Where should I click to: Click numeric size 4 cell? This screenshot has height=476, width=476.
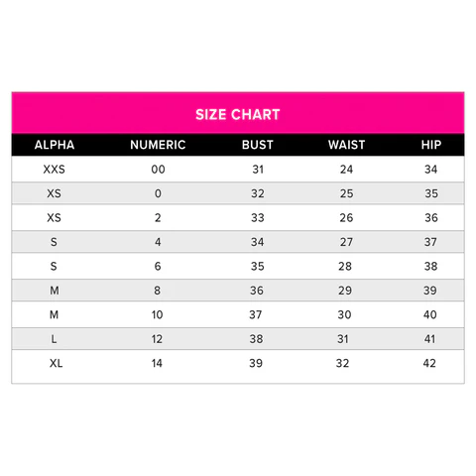(x=158, y=242)
